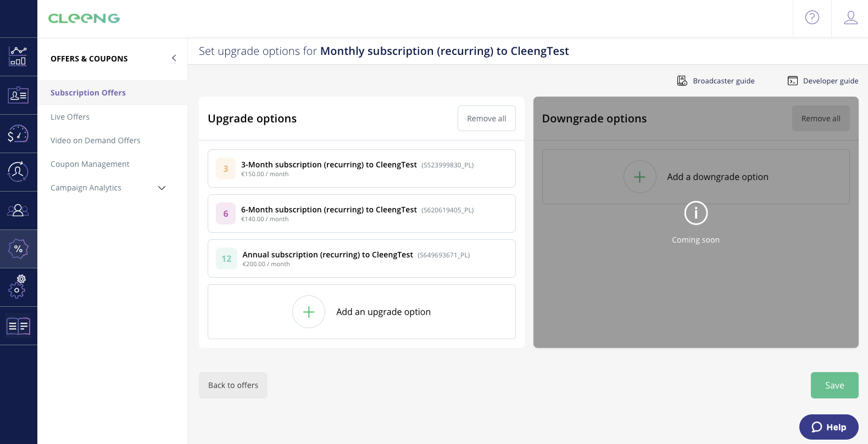This screenshot has height=444, width=868.
Task: Click the Developer guide terminal icon
Action: [793, 81]
